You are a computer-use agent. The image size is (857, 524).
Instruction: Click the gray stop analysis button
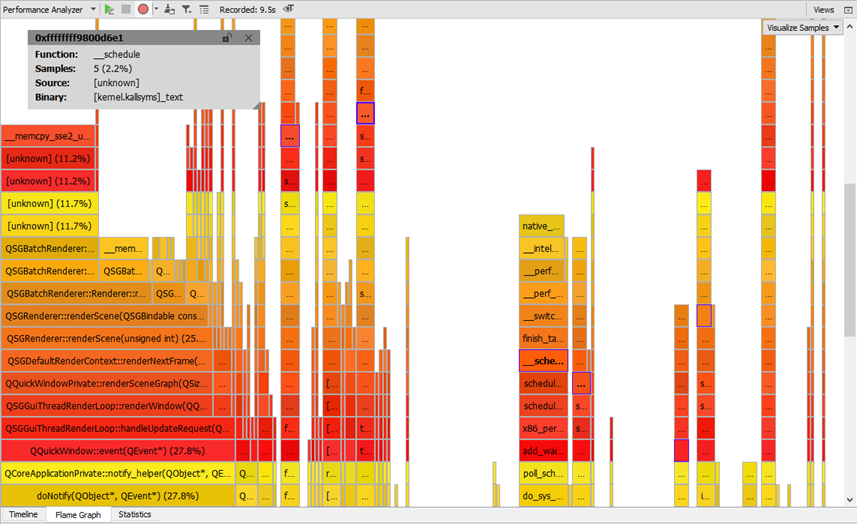click(126, 9)
